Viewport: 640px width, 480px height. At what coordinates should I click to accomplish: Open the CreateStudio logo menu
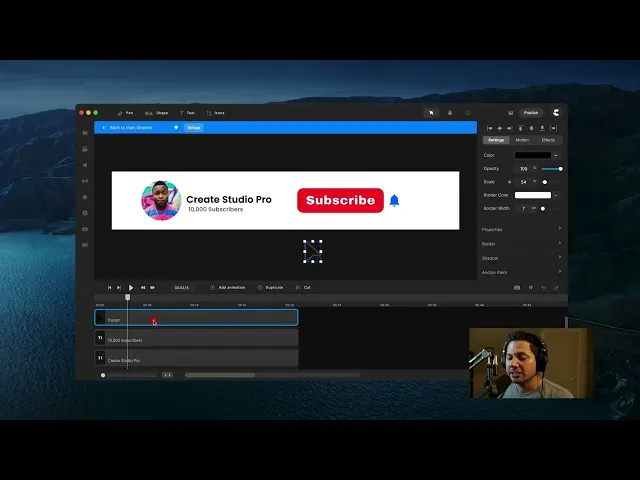point(556,113)
